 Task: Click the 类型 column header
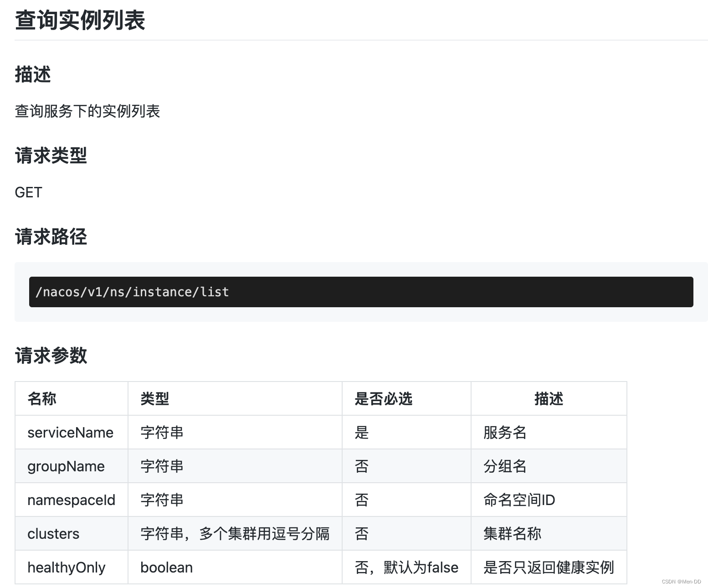coord(235,398)
